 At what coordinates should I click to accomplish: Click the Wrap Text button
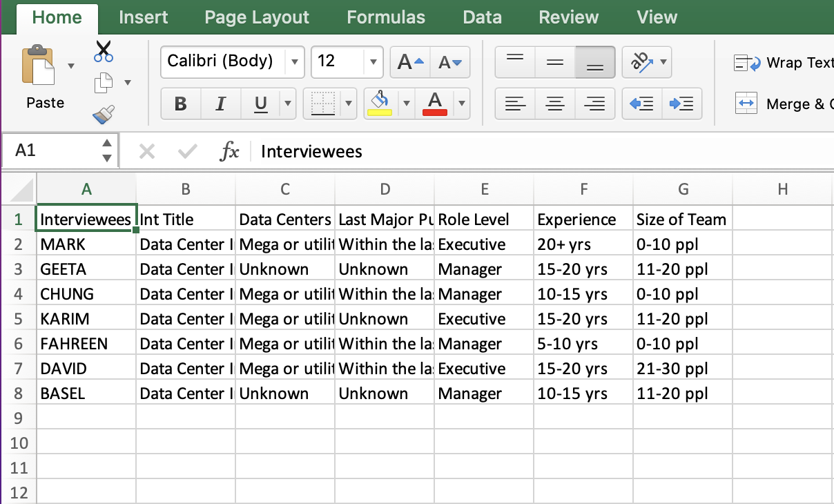click(784, 63)
